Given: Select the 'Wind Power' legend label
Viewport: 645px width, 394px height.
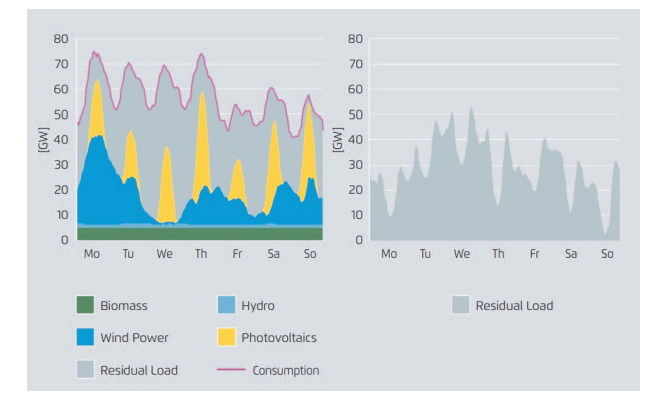Looking at the screenshot, I should coord(135,338).
